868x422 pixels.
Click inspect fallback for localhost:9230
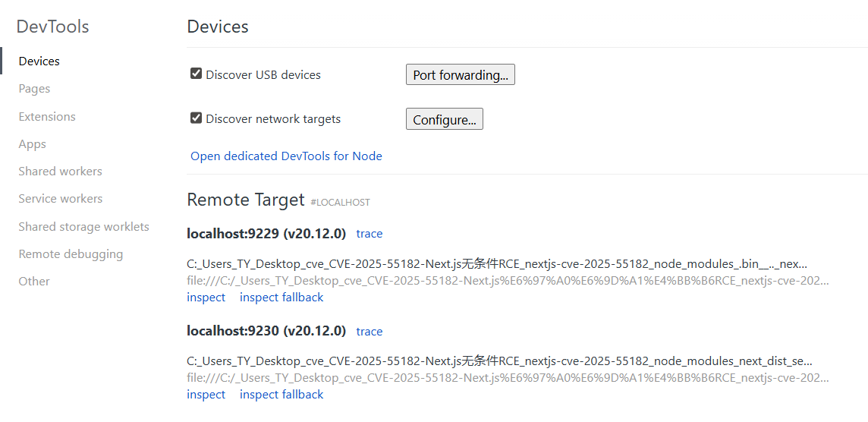pos(281,395)
